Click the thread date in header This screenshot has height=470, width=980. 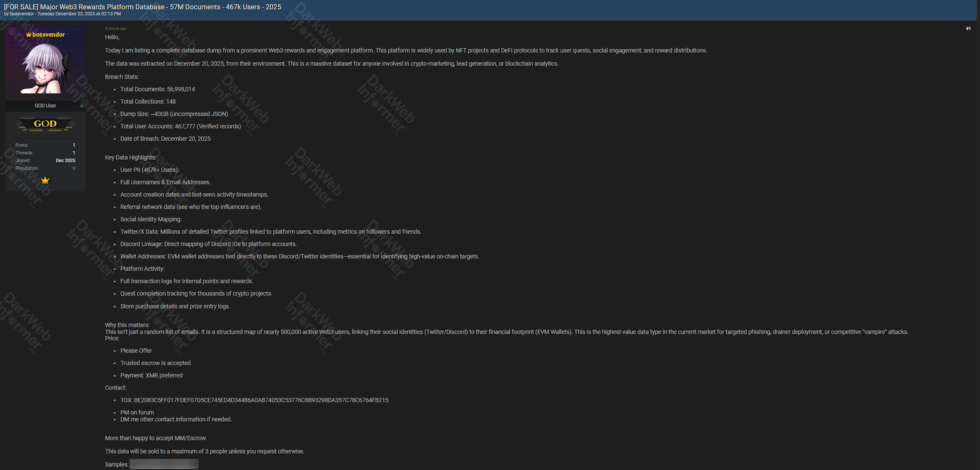pyautogui.click(x=79, y=14)
